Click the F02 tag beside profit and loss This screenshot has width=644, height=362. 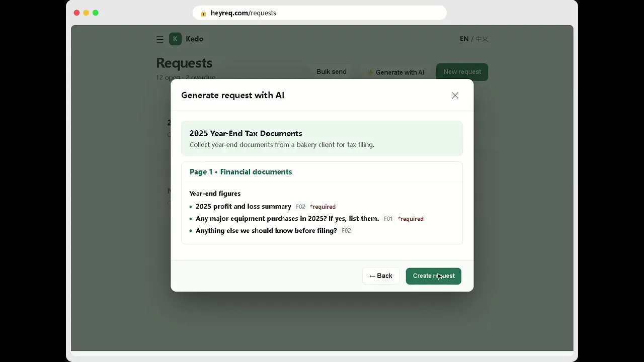pyautogui.click(x=300, y=207)
